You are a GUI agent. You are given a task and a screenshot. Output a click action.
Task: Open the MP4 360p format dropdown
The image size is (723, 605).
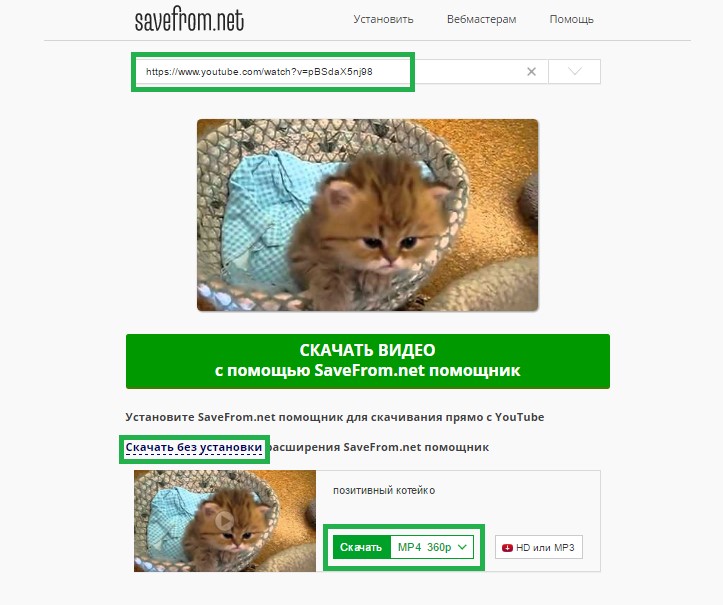coord(432,547)
